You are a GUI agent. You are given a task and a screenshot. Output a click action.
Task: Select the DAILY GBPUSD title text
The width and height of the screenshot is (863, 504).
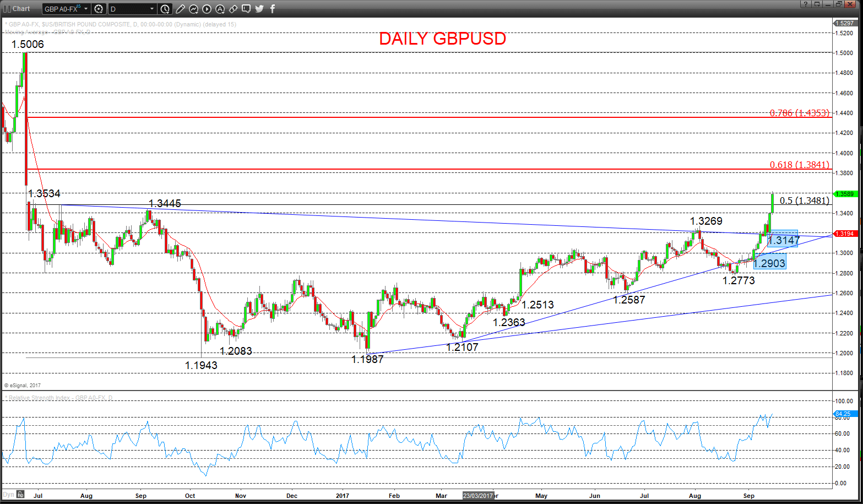[442, 39]
